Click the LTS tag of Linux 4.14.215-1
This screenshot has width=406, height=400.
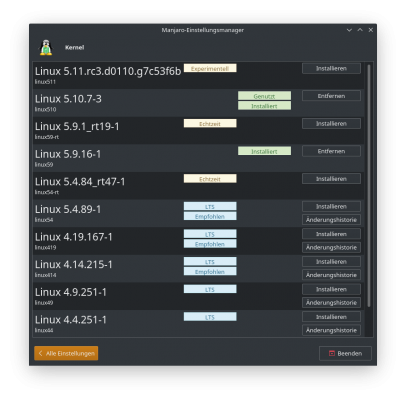(210, 262)
